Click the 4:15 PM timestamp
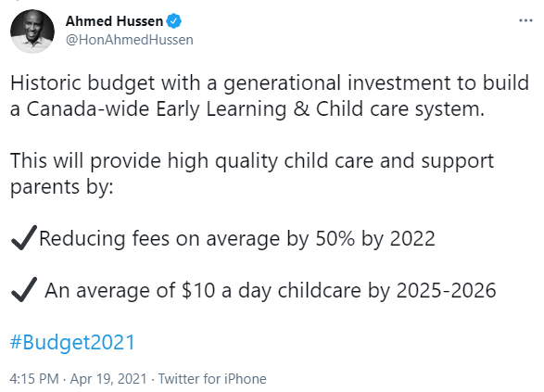Image resolution: width=544 pixels, height=392 pixels. (x=34, y=379)
